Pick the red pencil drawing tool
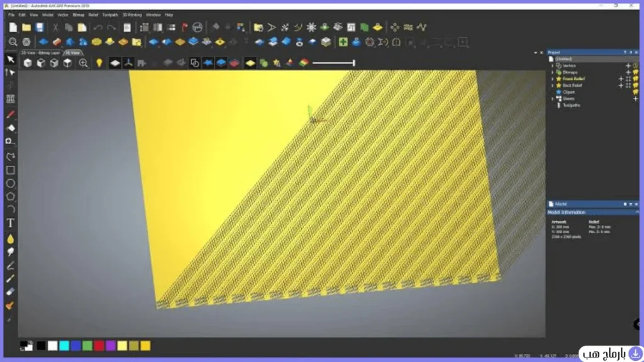Viewport: 644px width, 362px height. 11,114
